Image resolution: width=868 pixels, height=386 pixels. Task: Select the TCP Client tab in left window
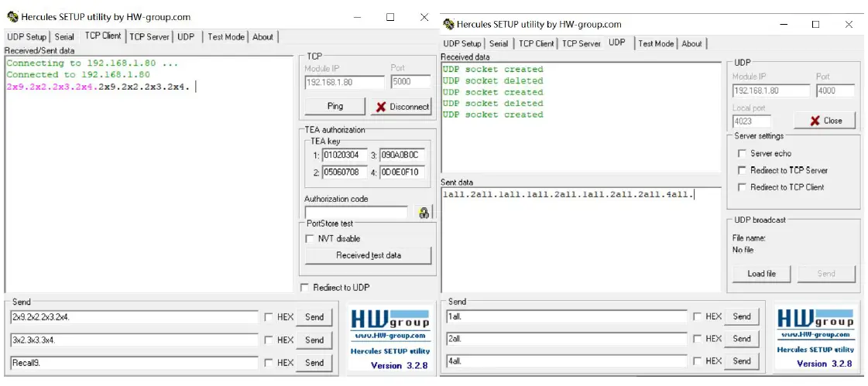[x=102, y=36]
